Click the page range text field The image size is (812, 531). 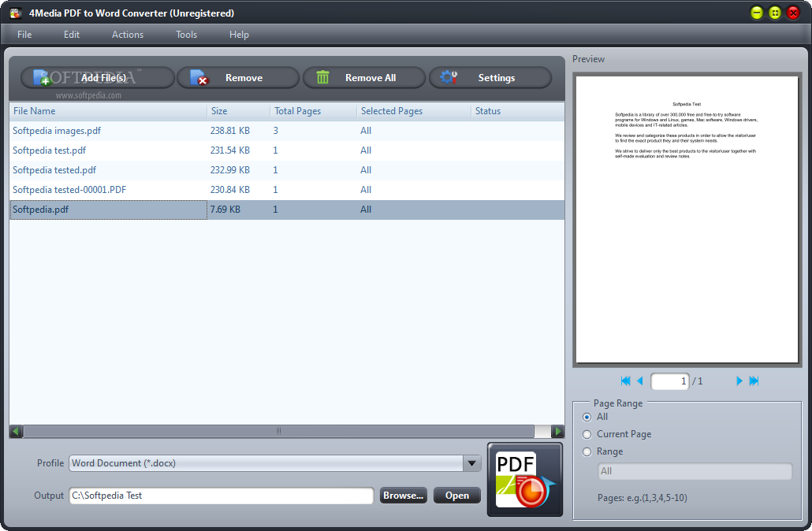pos(695,471)
